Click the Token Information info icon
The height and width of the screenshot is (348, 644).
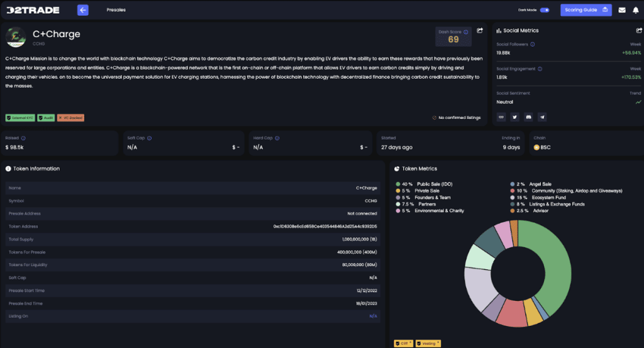point(8,169)
